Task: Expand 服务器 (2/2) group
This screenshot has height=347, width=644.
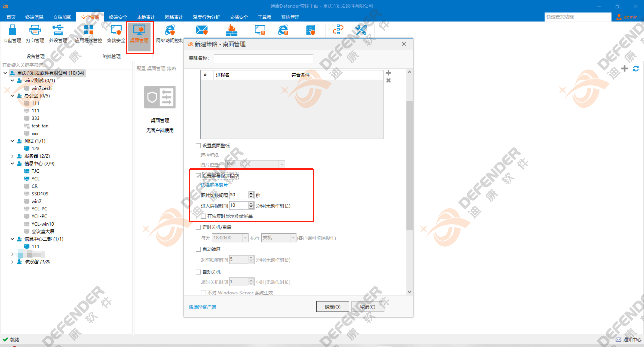Action: tap(12, 156)
